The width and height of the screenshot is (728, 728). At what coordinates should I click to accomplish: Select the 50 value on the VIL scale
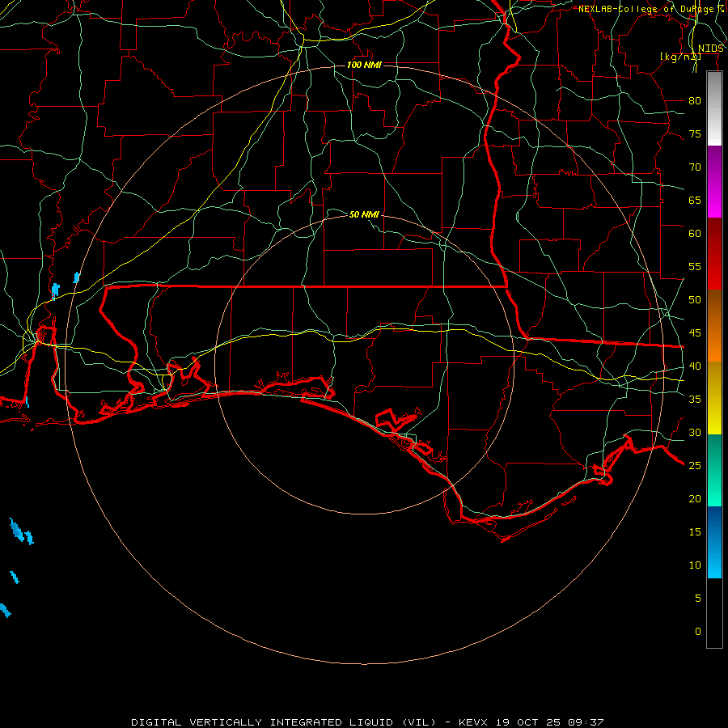pyautogui.click(x=695, y=300)
